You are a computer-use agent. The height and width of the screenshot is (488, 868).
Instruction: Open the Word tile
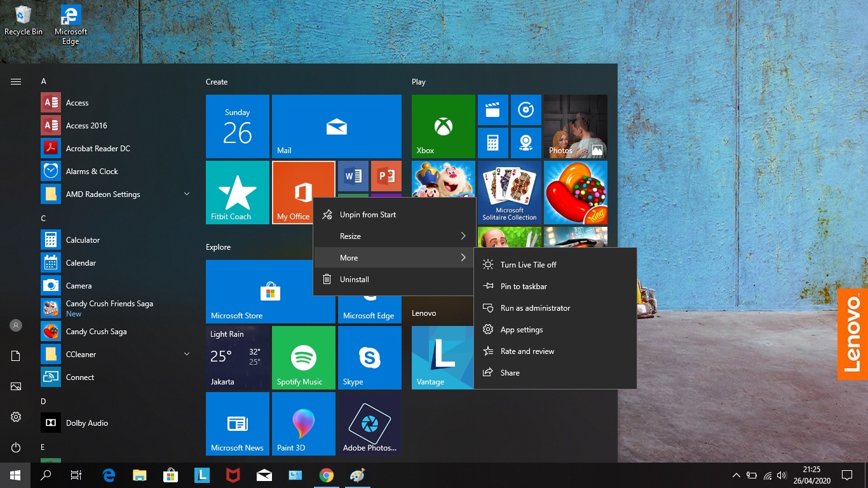pos(353,176)
